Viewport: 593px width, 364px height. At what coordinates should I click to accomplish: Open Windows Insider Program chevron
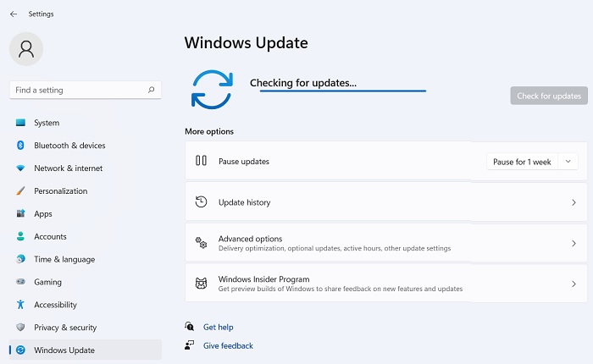(x=574, y=284)
